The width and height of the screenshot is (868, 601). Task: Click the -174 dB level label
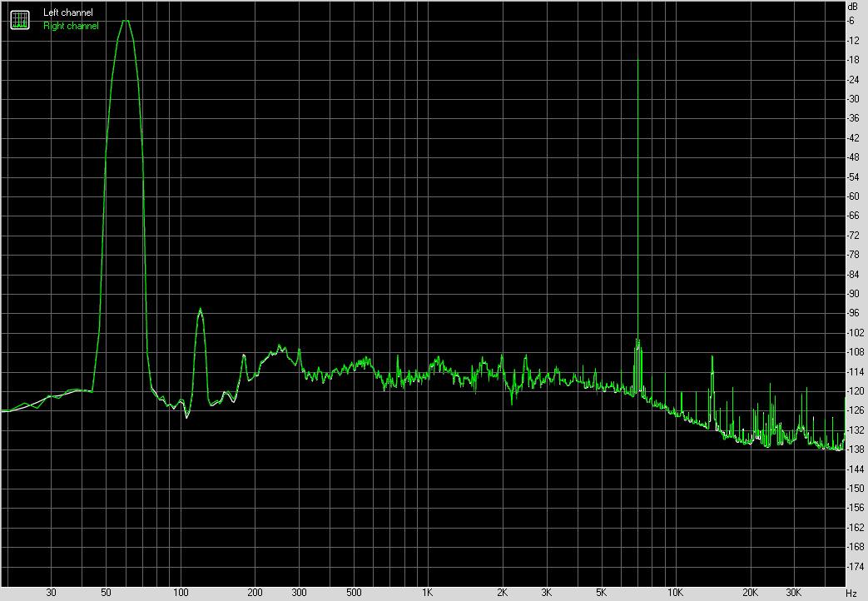[x=852, y=566]
